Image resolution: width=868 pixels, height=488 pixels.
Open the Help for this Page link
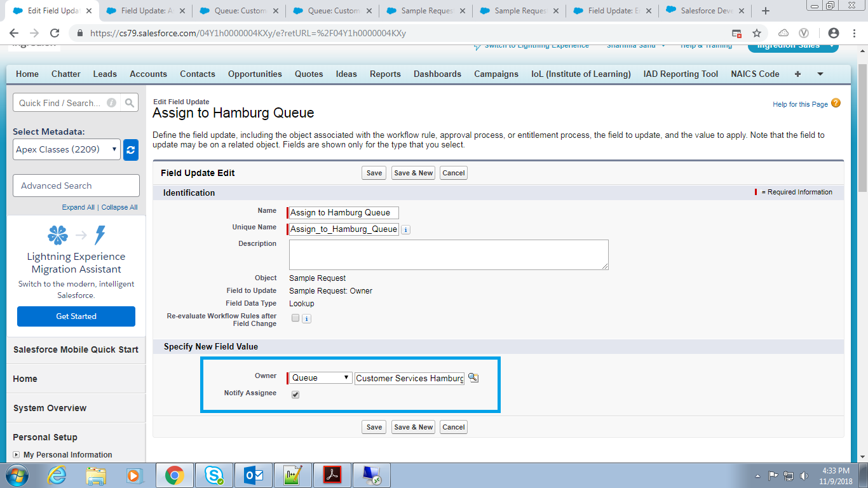point(800,104)
